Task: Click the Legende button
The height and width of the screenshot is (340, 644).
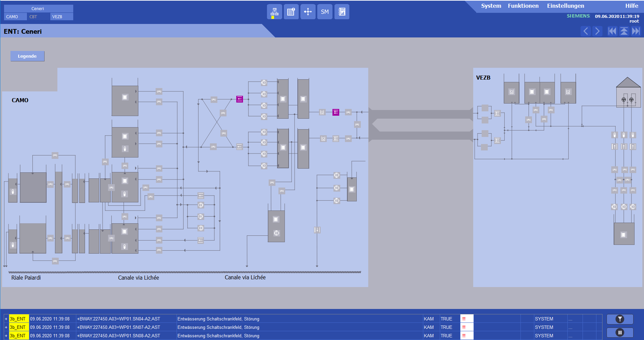Action: tap(27, 56)
